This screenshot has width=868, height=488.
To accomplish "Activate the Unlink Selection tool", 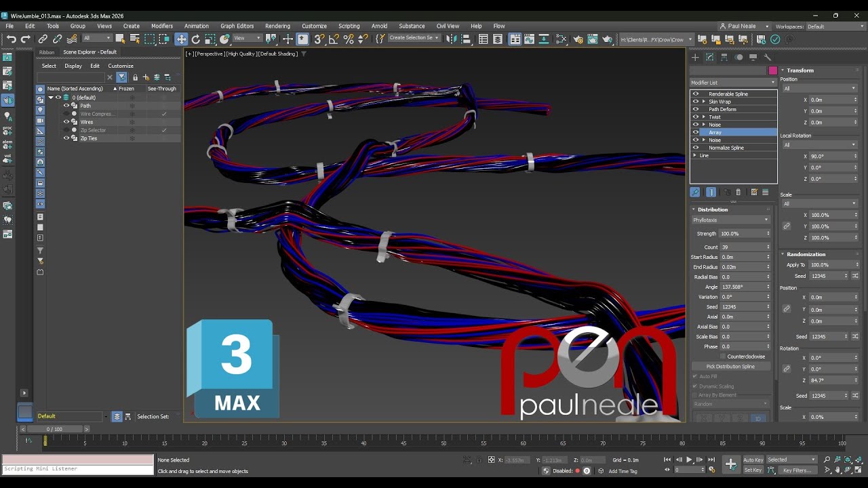I will [x=58, y=39].
